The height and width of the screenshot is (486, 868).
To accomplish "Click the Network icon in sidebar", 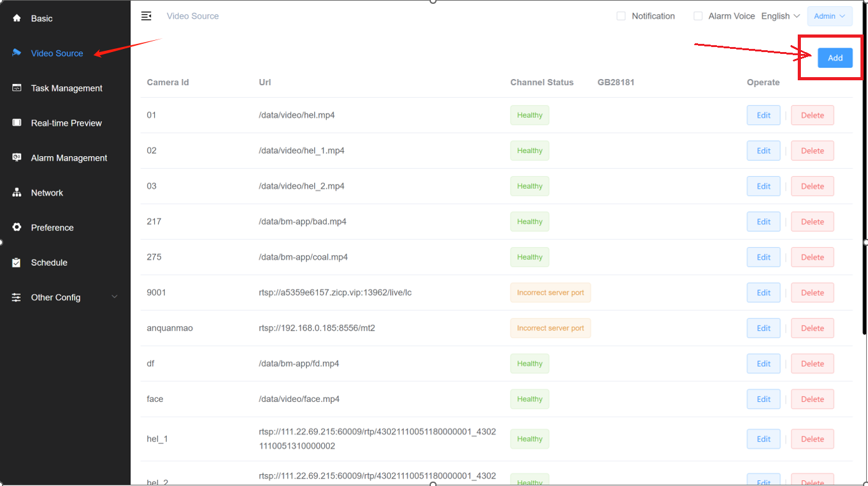I will (17, 193).
